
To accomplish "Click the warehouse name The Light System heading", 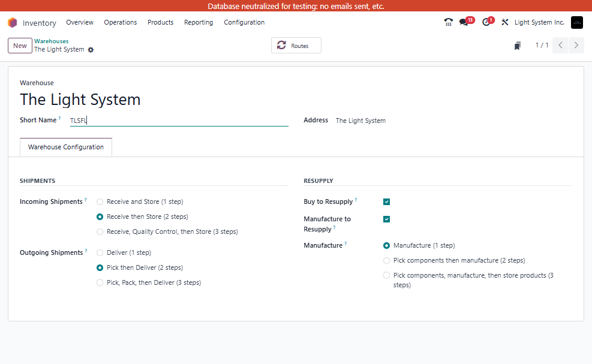I will pyautogui.click(x=80, y=100).
